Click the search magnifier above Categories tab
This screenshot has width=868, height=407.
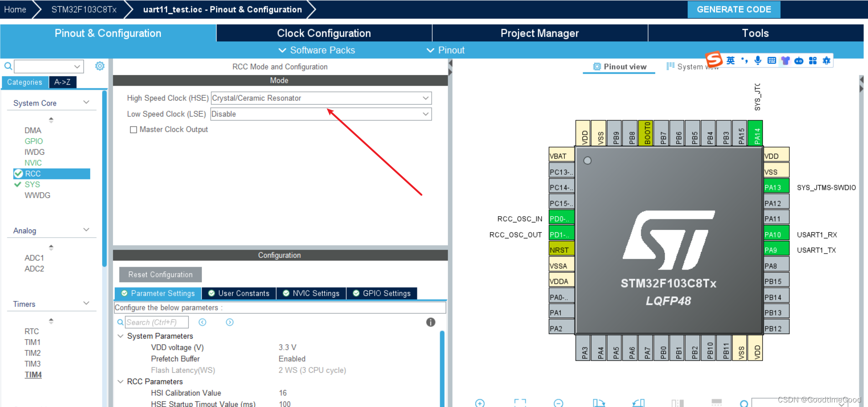pos(8,66)
